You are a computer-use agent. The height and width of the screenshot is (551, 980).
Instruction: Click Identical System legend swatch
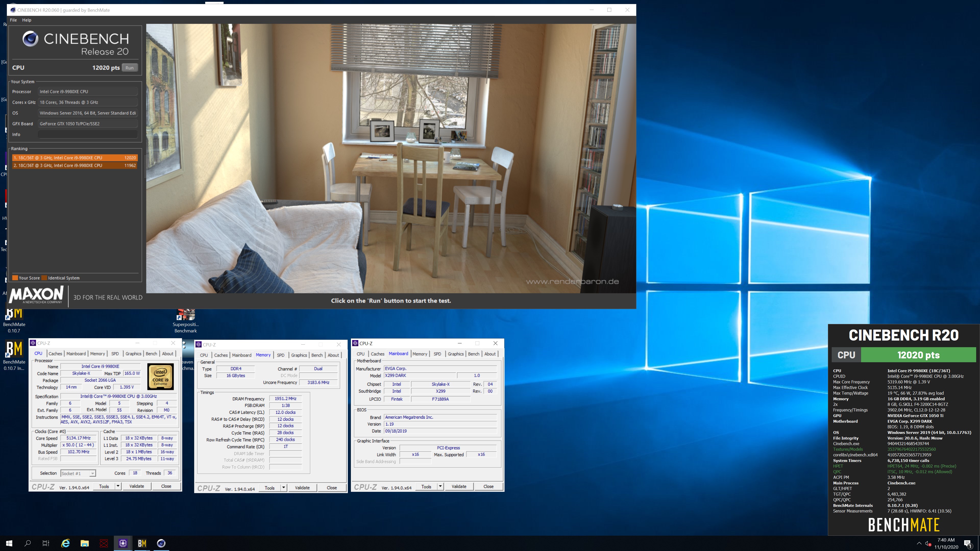click(44, 278)
